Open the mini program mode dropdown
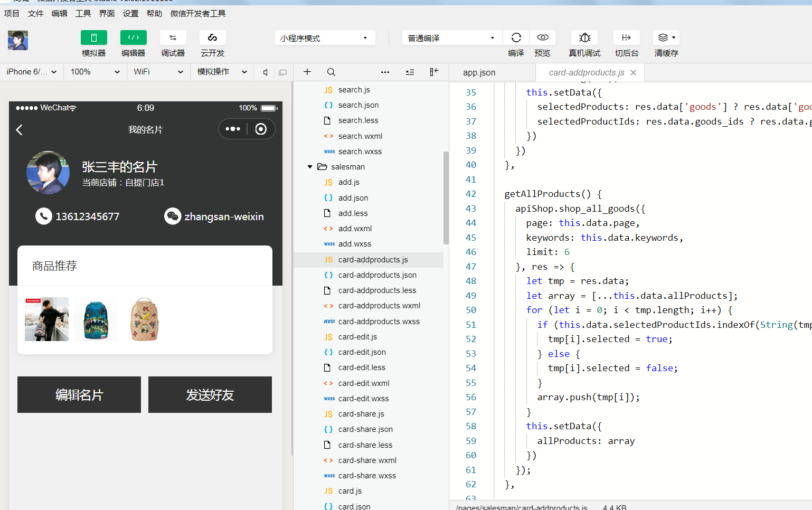Screen dimensions: 812x510 (x=324, y=38)
